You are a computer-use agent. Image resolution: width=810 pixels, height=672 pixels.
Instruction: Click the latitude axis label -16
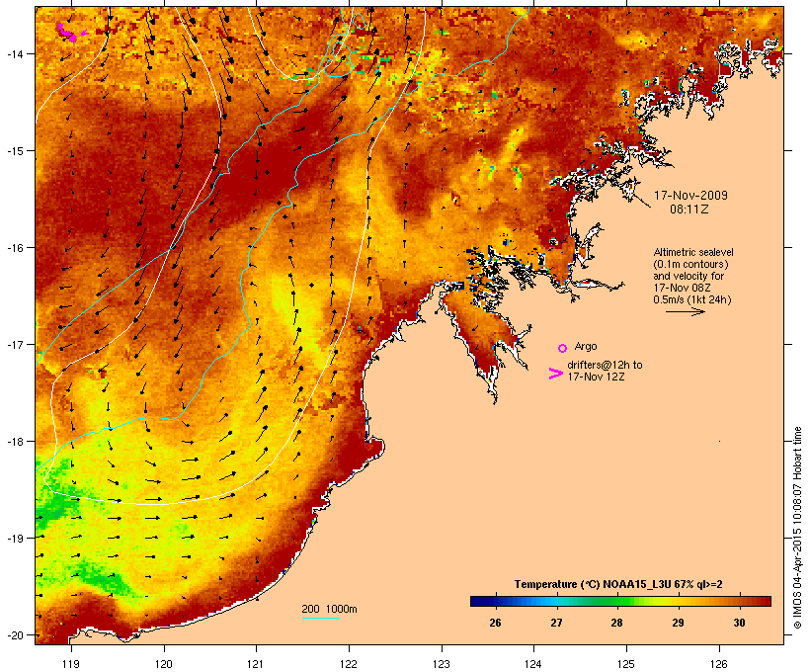click(14, 248)
